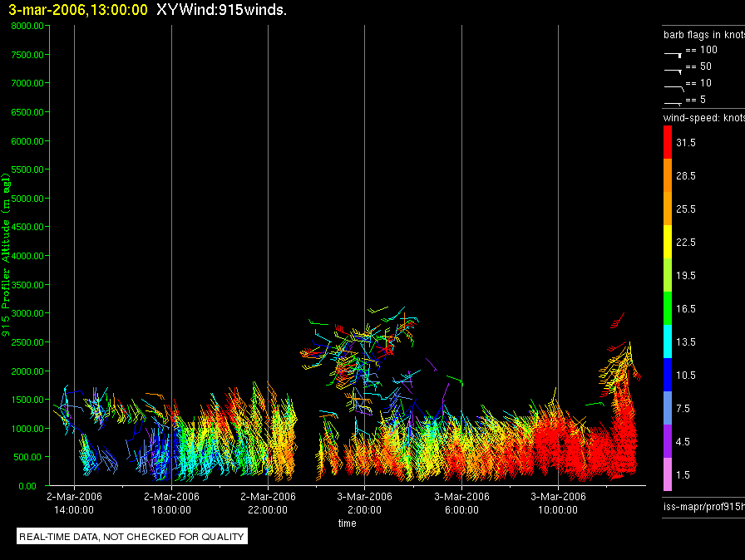The height and width of the screenshot is (560, 745).
Task: Click the 8000.00 altitude axis label
Action: pyautogui.click(x=27, y=26)
